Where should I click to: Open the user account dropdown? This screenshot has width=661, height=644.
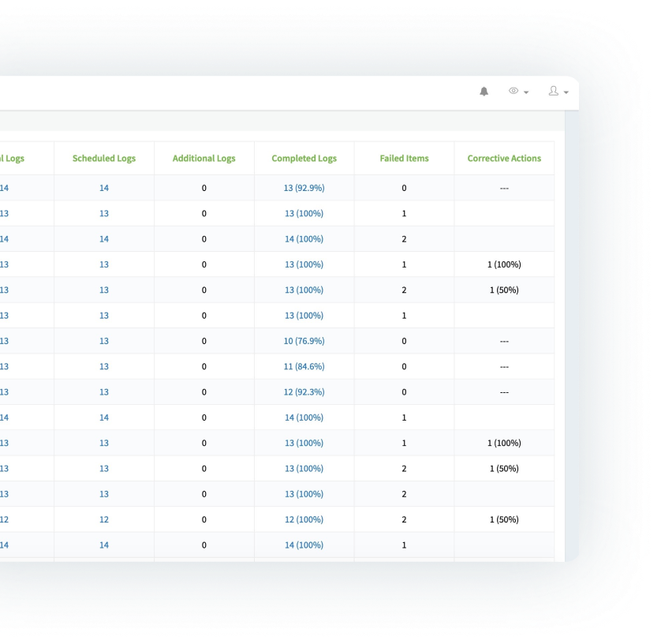coord(558,91)
